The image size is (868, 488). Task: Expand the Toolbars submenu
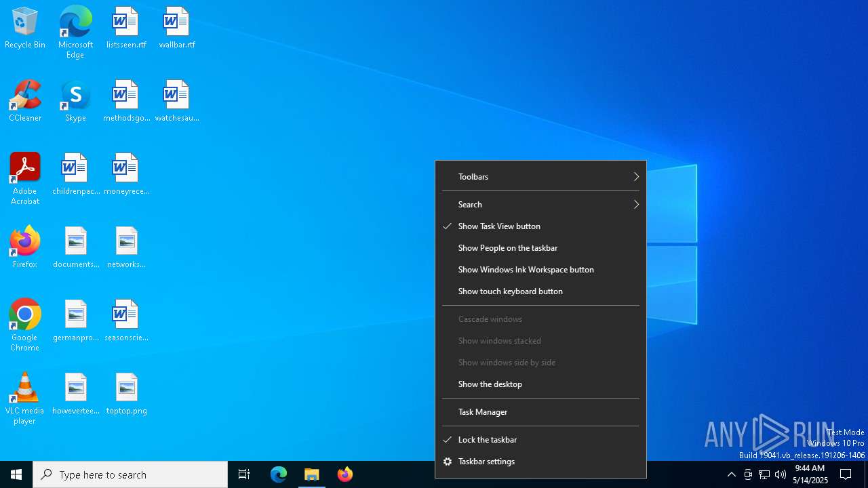coord(540,177)
